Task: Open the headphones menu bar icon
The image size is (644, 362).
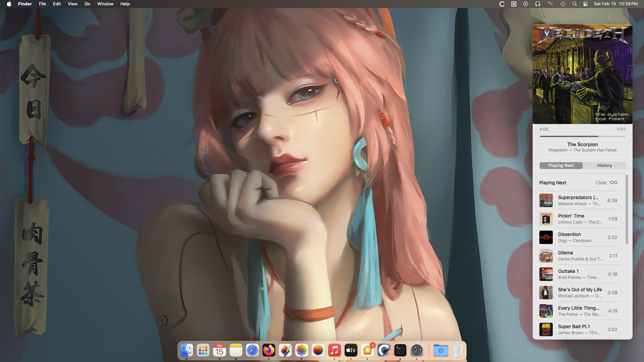Action: pos(538,4)
